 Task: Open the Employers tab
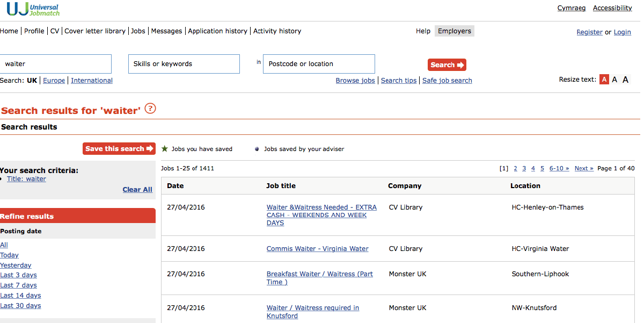454,31
